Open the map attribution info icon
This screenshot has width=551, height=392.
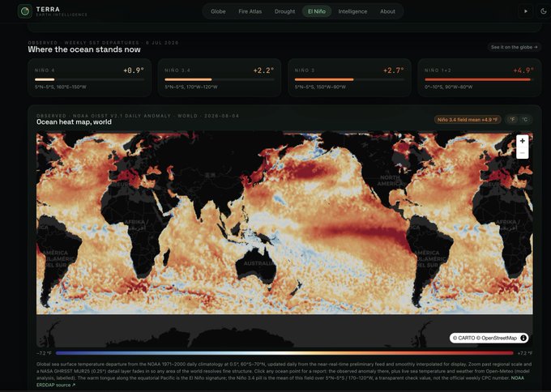click(x=523, y=338)
